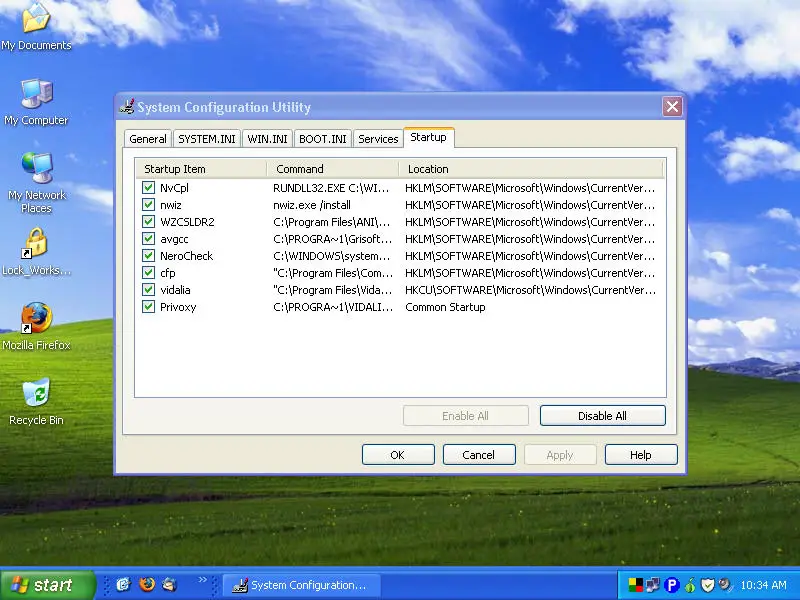
Task: Select the 'nwiz.exe /install' command cell
Action: click(312, 205)
